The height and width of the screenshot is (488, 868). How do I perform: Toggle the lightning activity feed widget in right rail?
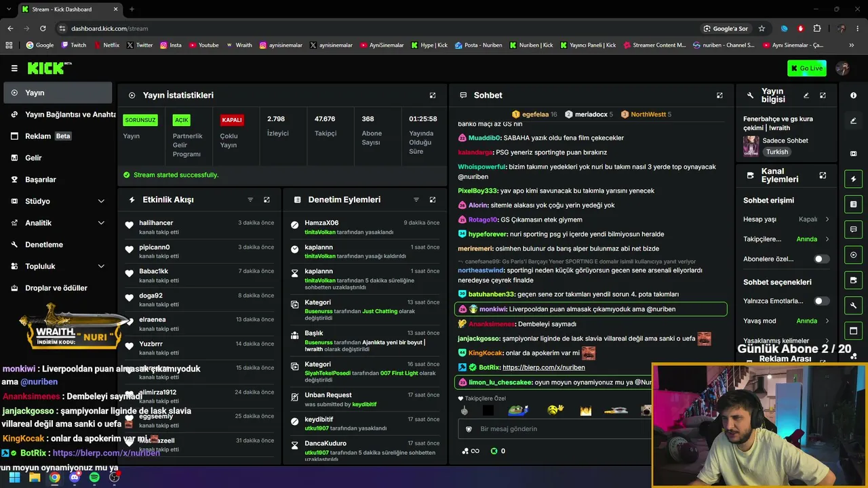pos(854,179)
